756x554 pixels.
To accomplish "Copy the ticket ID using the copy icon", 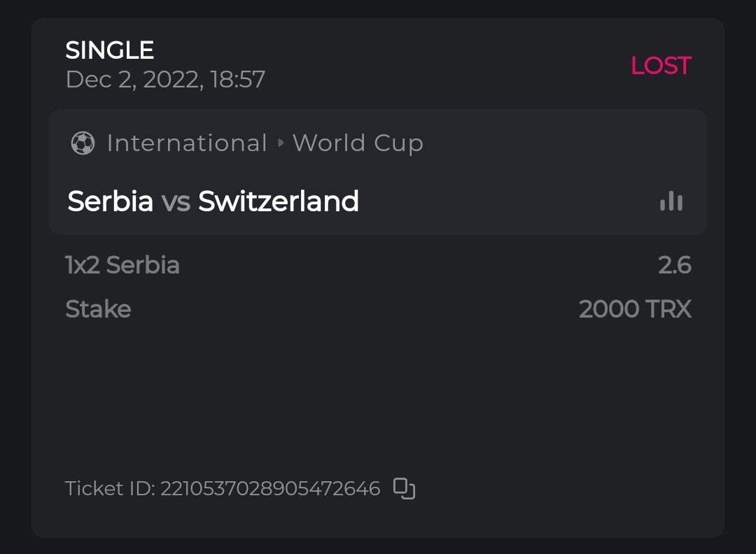I will [404, 488].
